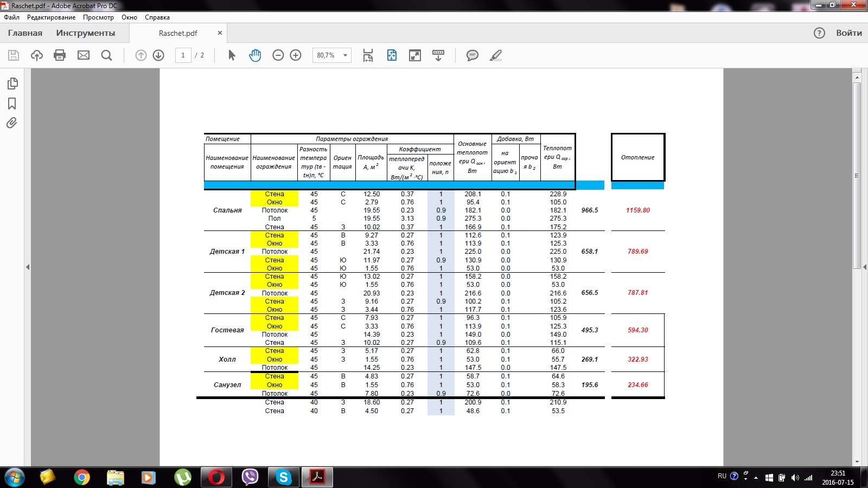Image resolution: width=868 pixels, height=488 pixels.
Task: Open file explorer from taskbar
Action: point(116,478)
